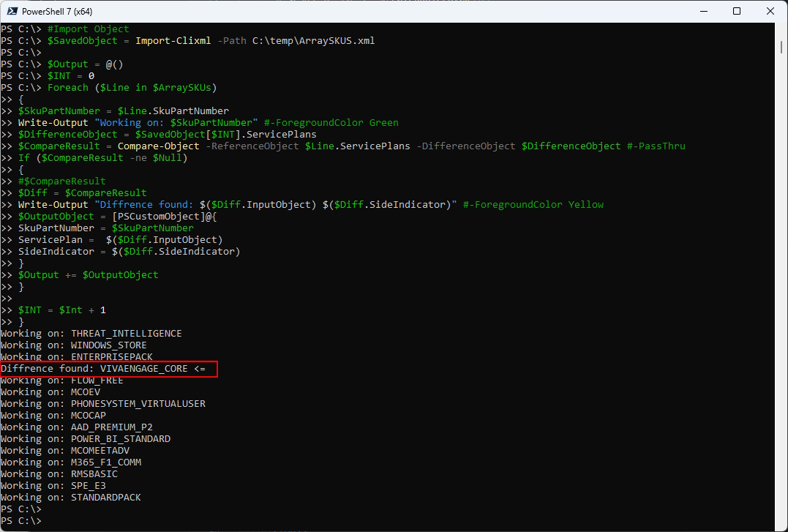Click the '#-ForegroundColor Yellow' comment
Screen dimensions: 788x532
pos(533,205)
